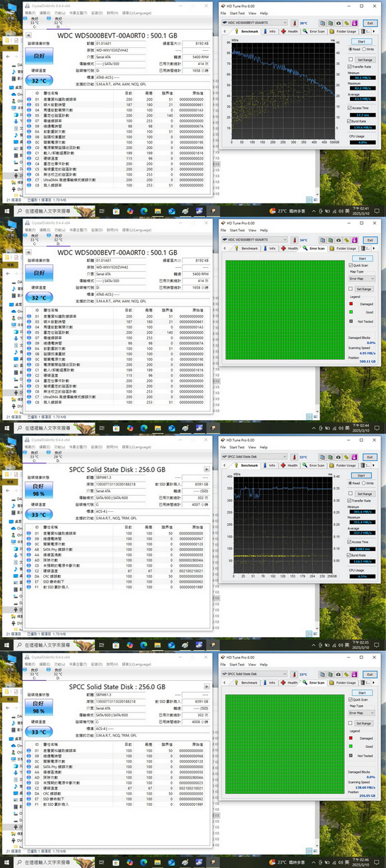386x868 pixels.
Task: Click options key icon in WDC Benchmark HD Tune
Action: (347, 23)
